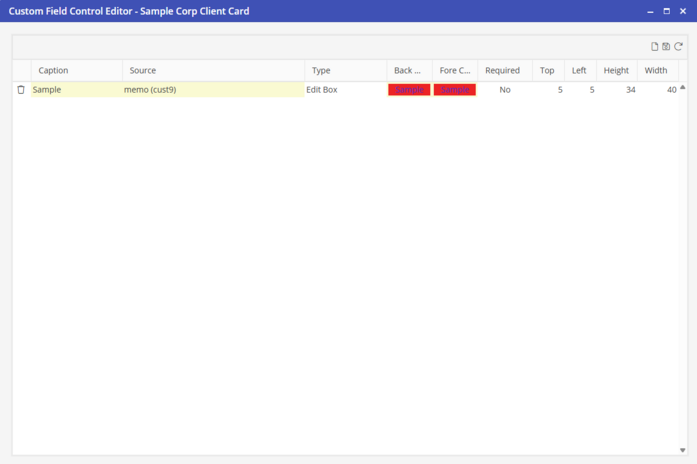Click the save icon in the toolbar

coord(666,46)
